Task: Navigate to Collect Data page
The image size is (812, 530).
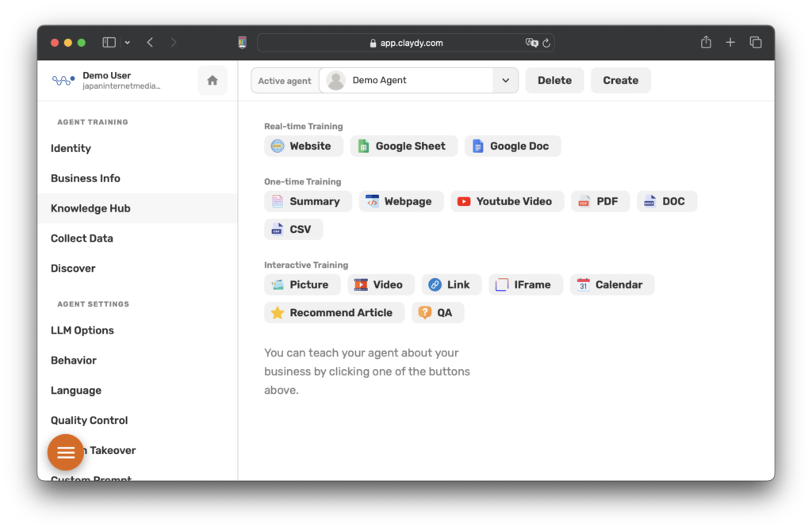Action: pyautogui.click(x=82, y=238)
